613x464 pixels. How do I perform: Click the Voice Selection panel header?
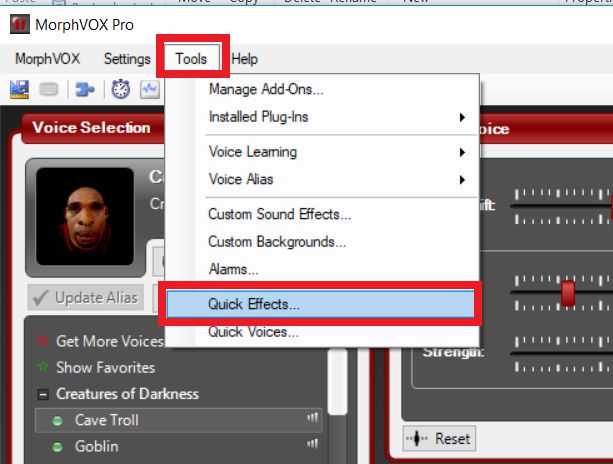(93, 128)
